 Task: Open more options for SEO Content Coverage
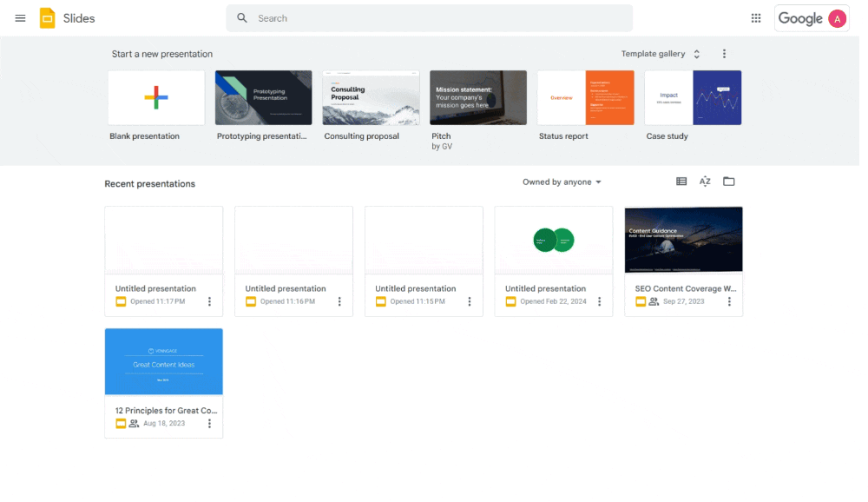coord(729,301)
